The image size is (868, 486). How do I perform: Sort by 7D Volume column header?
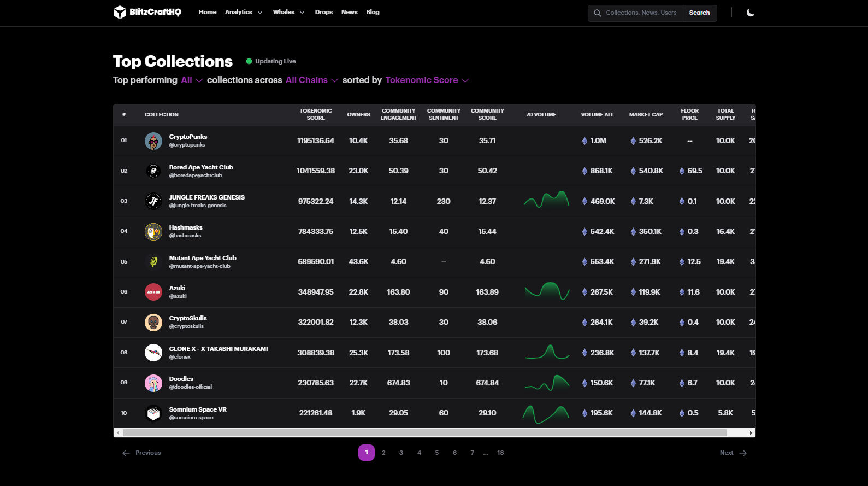(541, 115)
